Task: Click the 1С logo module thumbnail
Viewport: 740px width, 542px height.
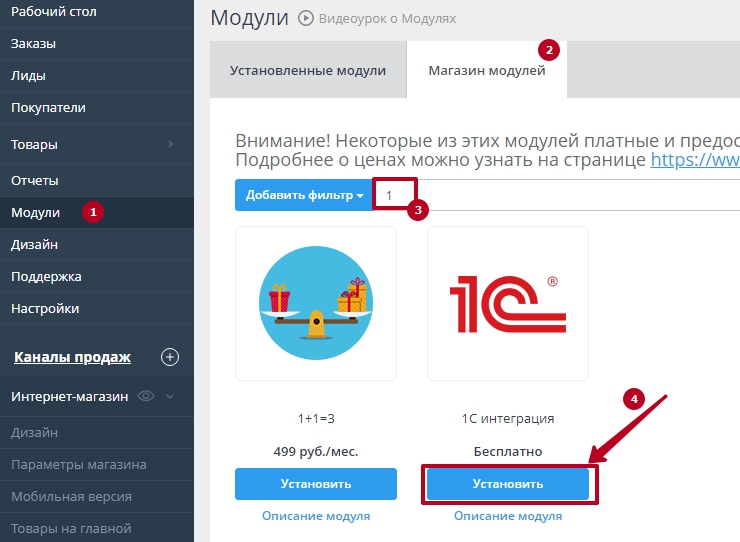Action: pos(508,303)
